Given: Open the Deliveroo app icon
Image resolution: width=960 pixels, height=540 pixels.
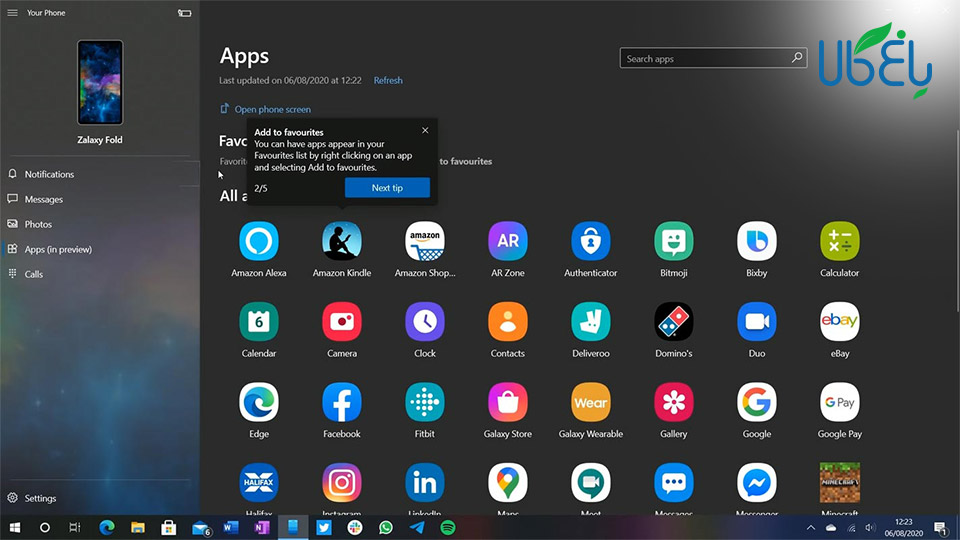Looking at the screenshot, I should pos(591,322).
